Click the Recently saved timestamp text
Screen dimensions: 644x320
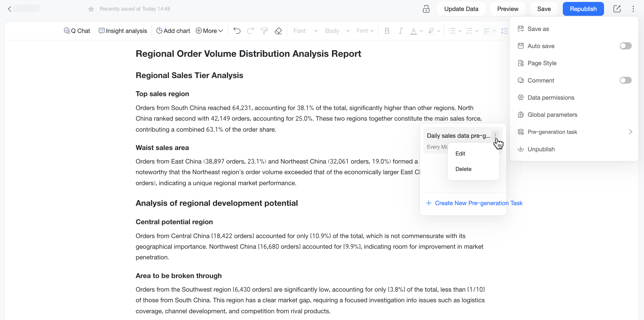pyautogui.click(x=135, y=9)
